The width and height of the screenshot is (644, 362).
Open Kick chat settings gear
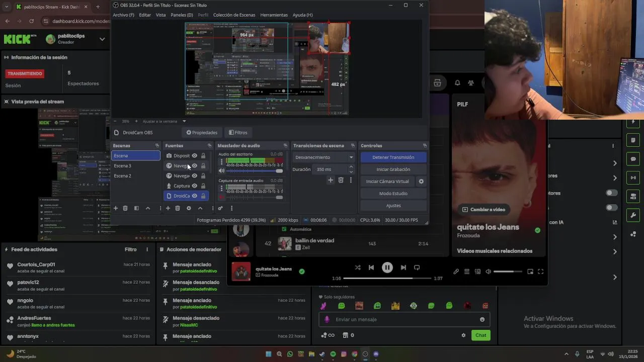(x=463, y=335)
